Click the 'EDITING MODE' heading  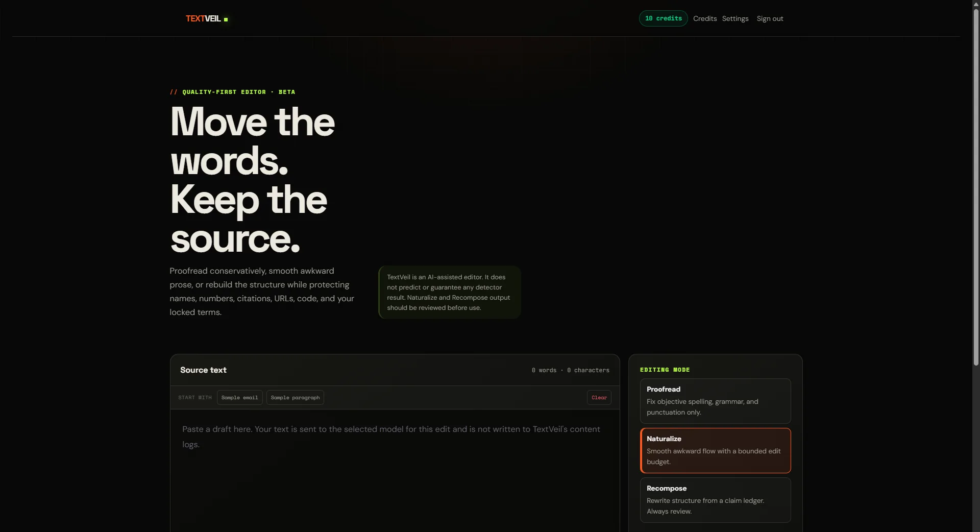pyautogui.click(x=665, y=370)
